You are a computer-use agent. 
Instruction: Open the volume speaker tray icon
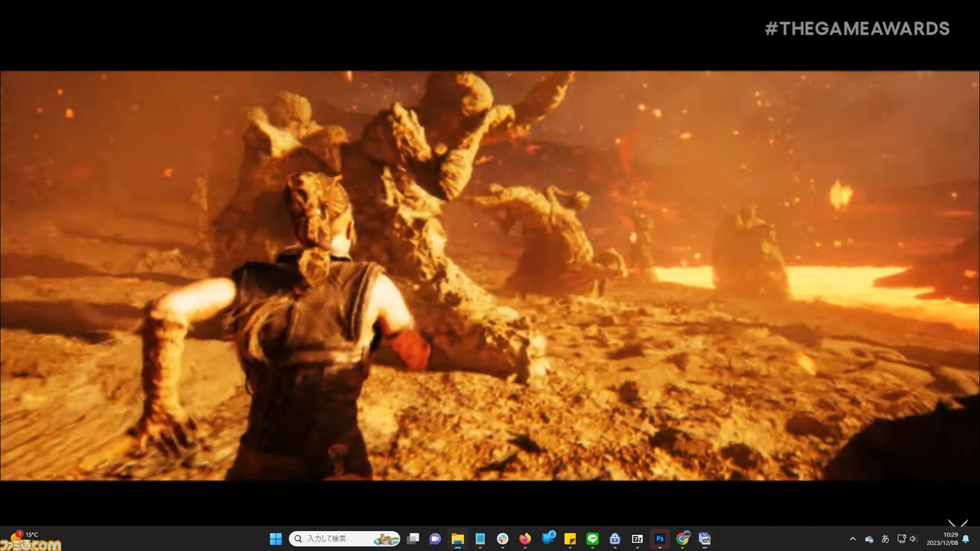[x=914, y=539]
